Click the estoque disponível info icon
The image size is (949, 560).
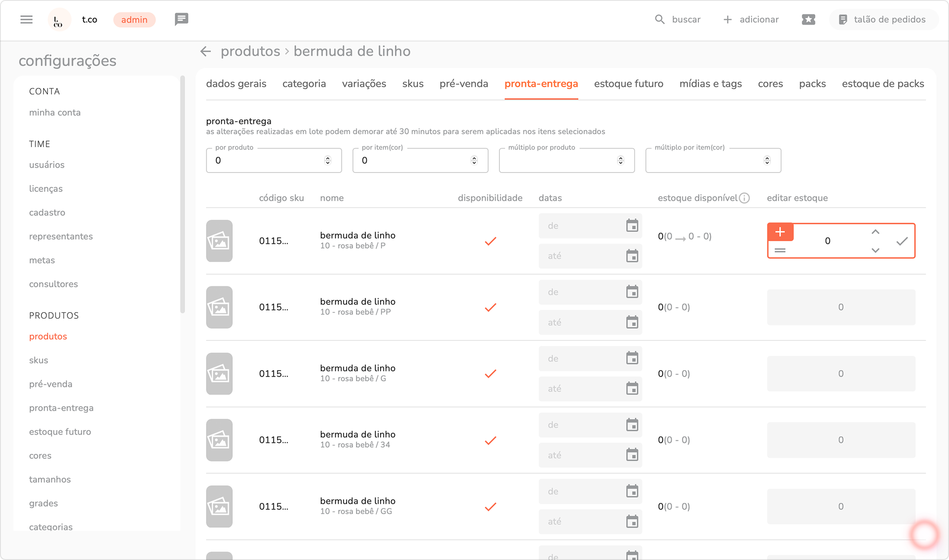pyautogui.click(x=744, y=198)
